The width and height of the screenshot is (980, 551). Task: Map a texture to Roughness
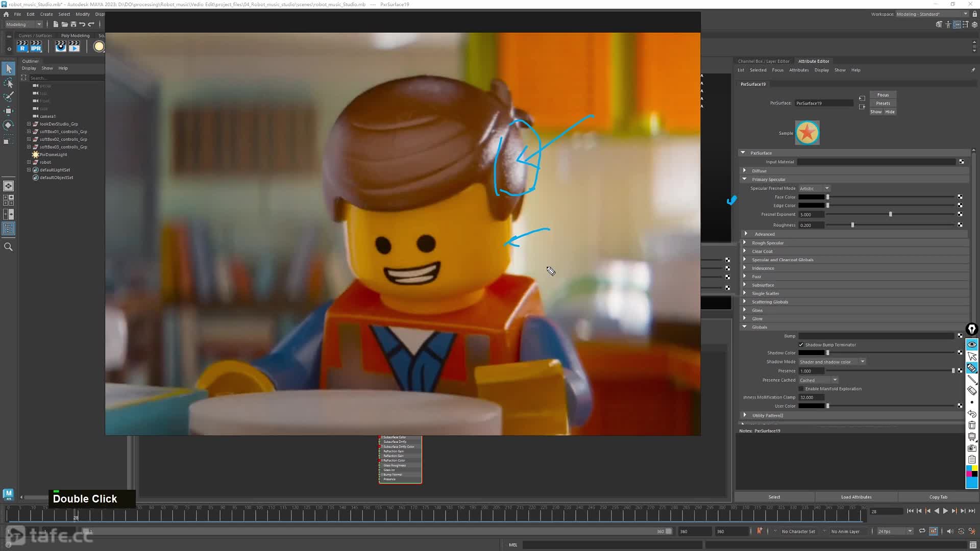click(x=960, y=225)
